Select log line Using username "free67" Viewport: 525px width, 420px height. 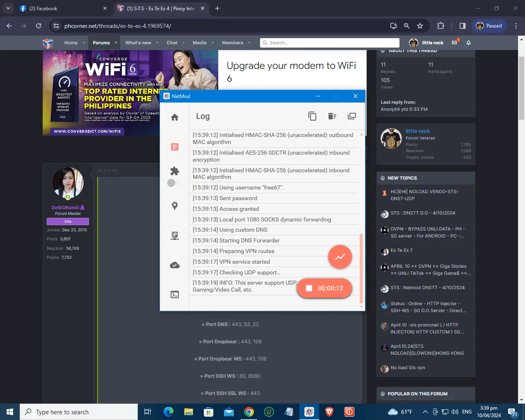274,187
